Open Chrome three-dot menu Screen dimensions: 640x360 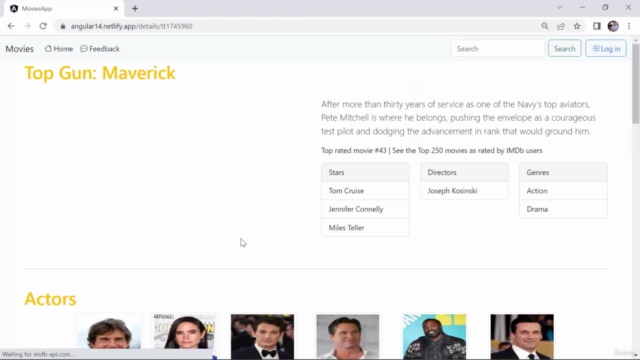[x=629, y=26]
